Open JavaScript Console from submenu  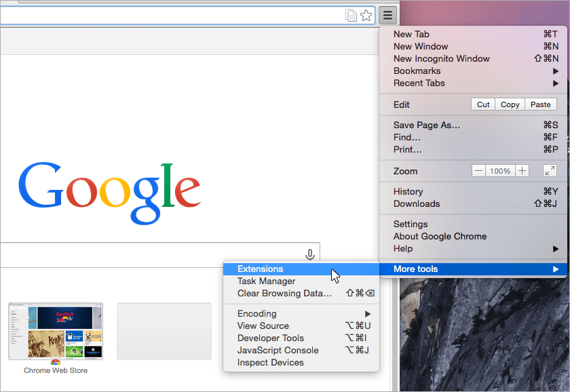[x=301, y=351]
